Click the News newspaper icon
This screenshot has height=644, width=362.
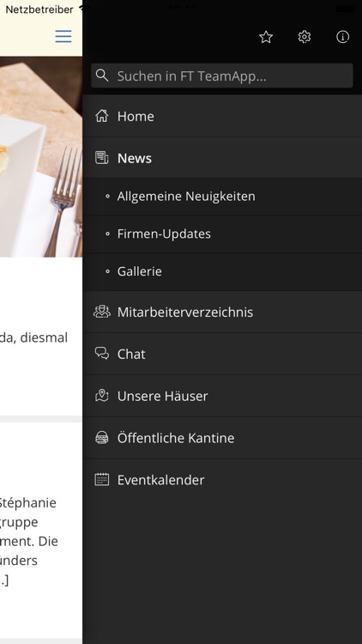click(102, 158)
